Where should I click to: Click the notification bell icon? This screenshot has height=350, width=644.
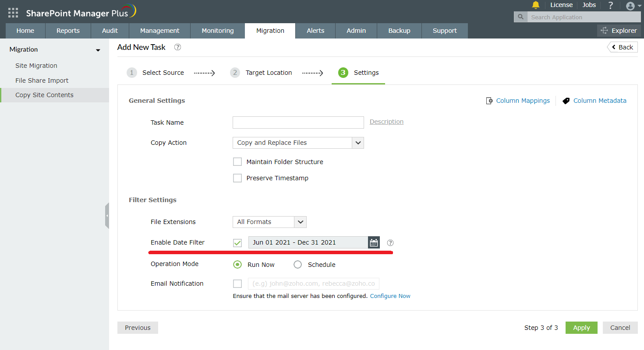[x=536, y=5]
